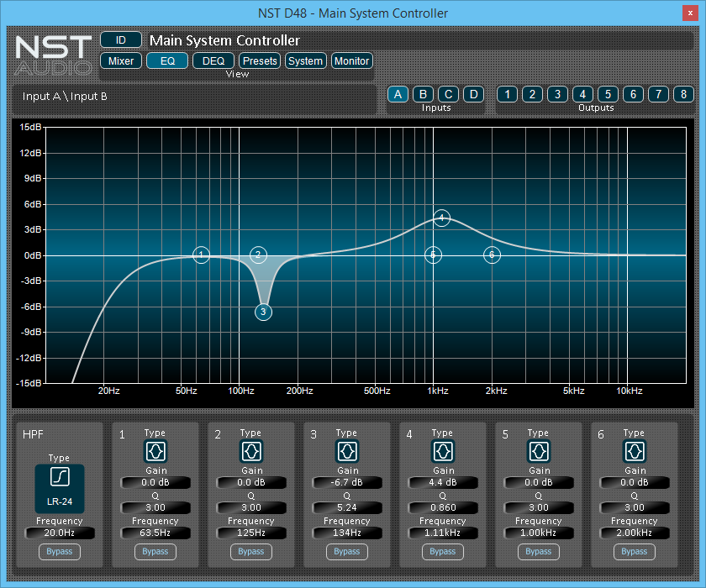Select EQ node 2 on the graph
Viewport: 706px width, 588px height.
coord(259,255)
